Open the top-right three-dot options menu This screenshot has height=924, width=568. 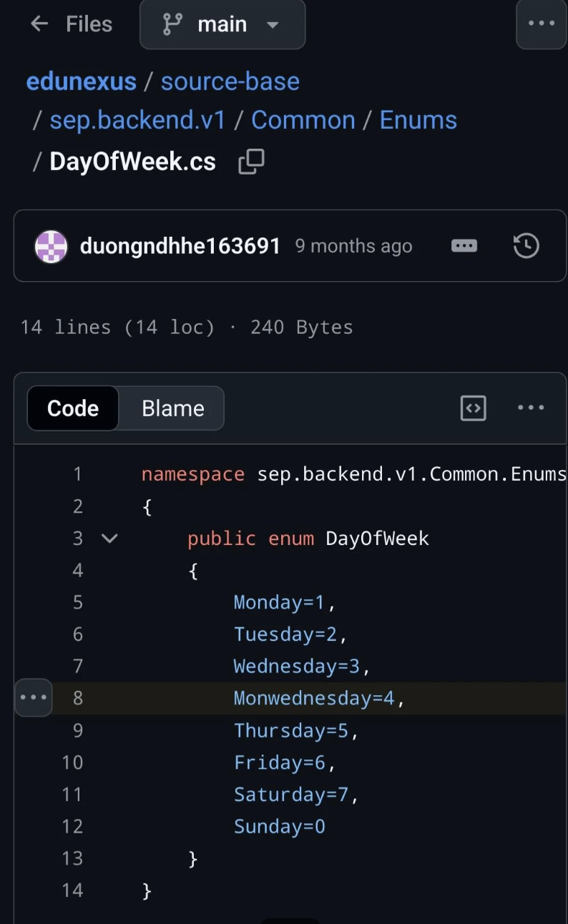point(542,24)
